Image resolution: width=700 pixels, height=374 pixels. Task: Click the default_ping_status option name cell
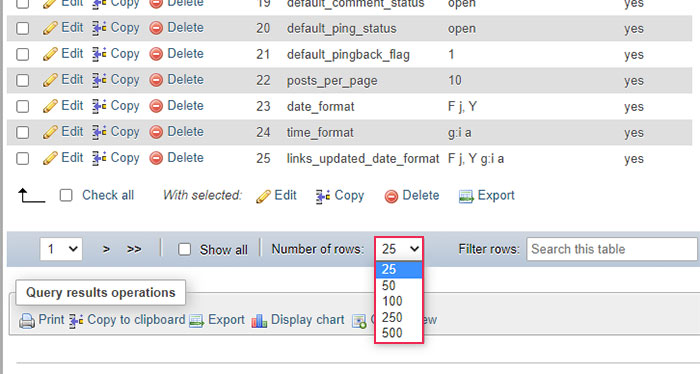[342, 29]
